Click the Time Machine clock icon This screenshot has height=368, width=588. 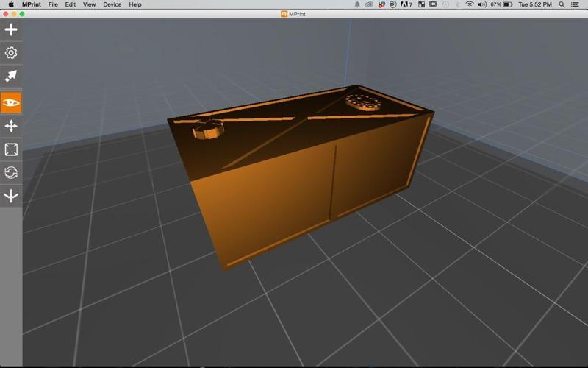coord(445,4)
